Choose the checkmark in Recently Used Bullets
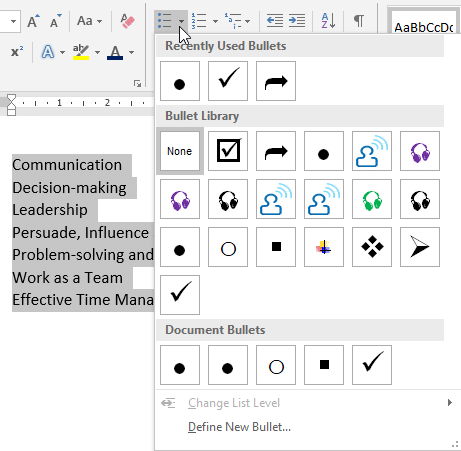 click(228, 81)
